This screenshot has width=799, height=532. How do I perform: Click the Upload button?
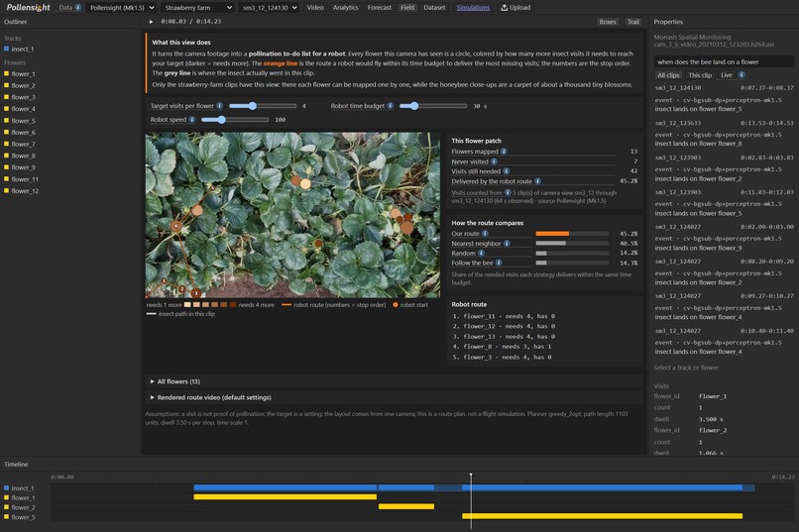coord(515,8)
